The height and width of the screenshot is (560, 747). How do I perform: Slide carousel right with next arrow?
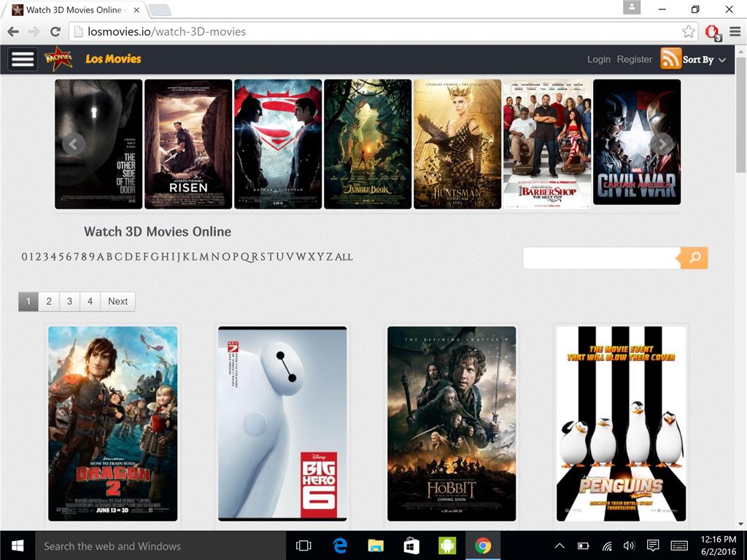click(662, 143)
